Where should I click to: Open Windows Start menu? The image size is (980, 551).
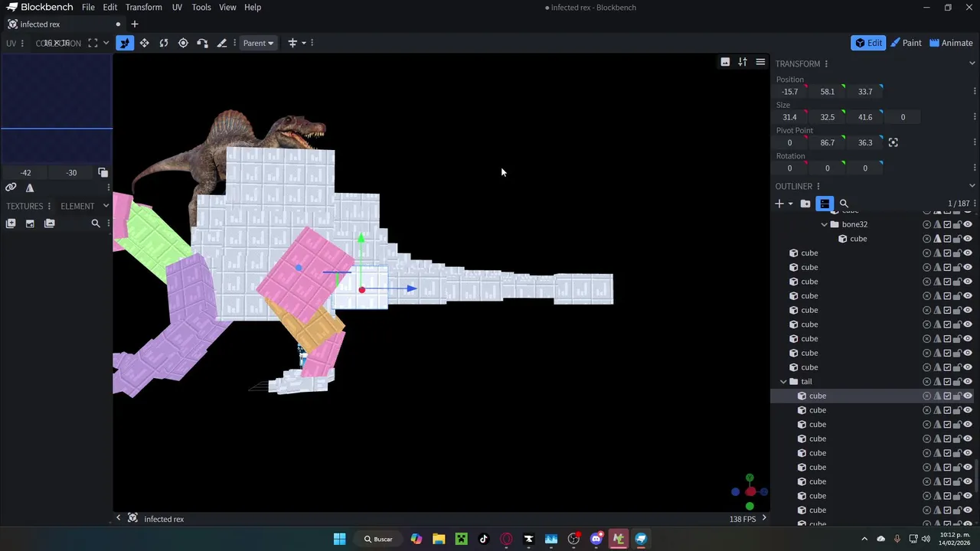(x=339, y=539)
